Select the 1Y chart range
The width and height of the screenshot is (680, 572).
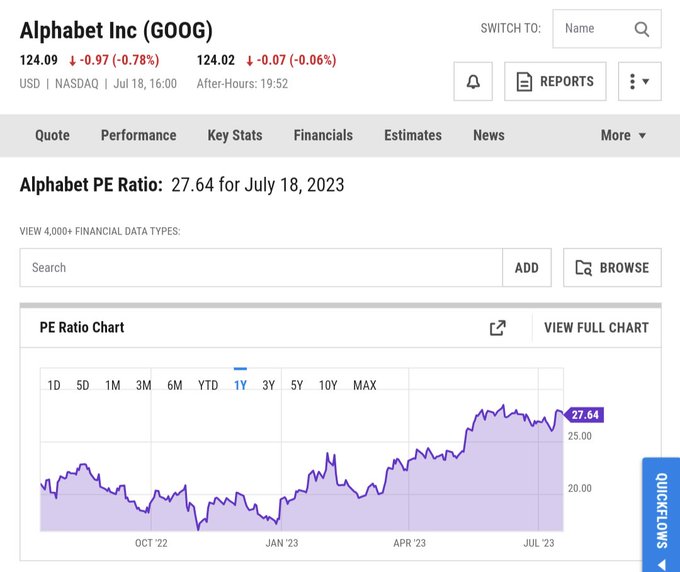pyautogui.click(x=240, y=385)
